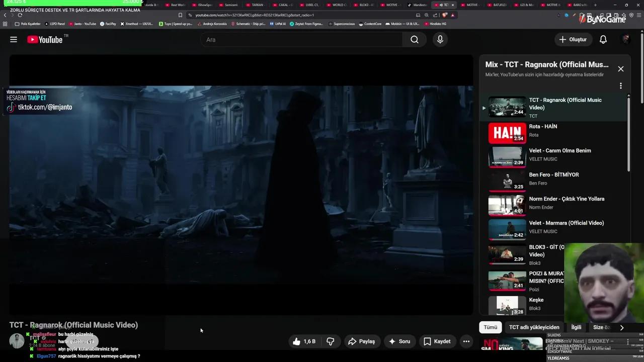Open the ContentCore bookmark
This screenshot has width=644, height=362.
coord(370,24)
